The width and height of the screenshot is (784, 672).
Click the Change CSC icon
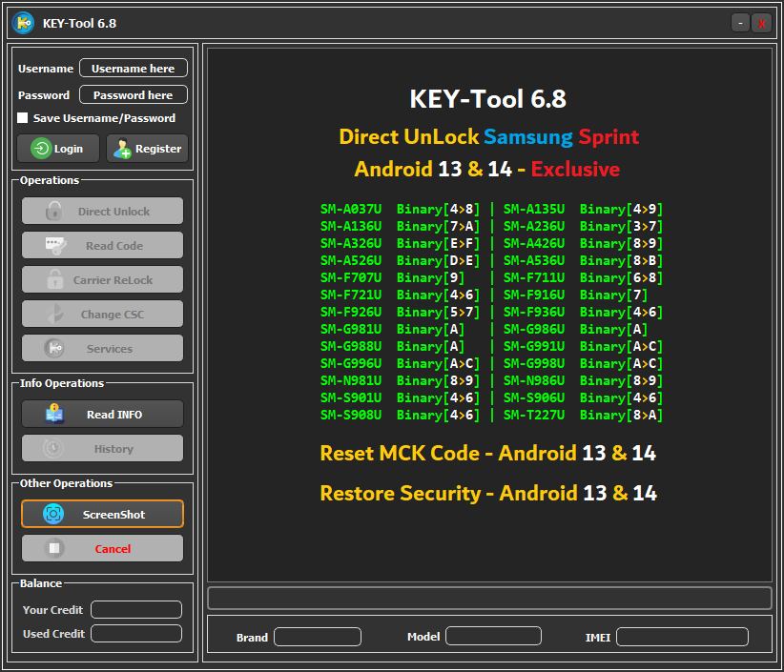point(55,315)
